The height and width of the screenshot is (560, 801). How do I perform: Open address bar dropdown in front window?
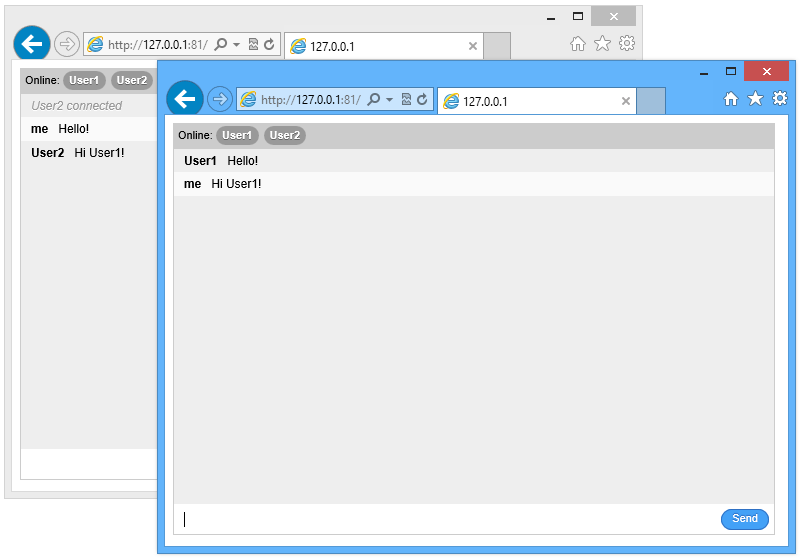389,100
